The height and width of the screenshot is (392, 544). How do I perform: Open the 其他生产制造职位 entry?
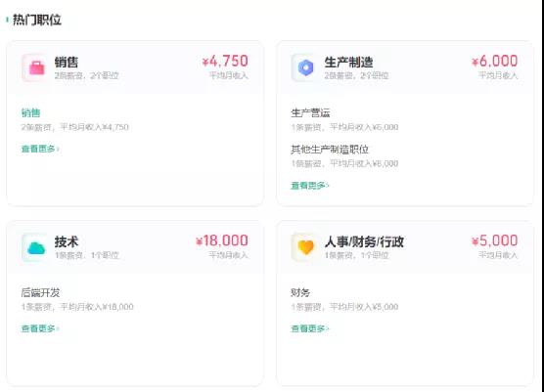pyautogui.click(x=330, y=150)
